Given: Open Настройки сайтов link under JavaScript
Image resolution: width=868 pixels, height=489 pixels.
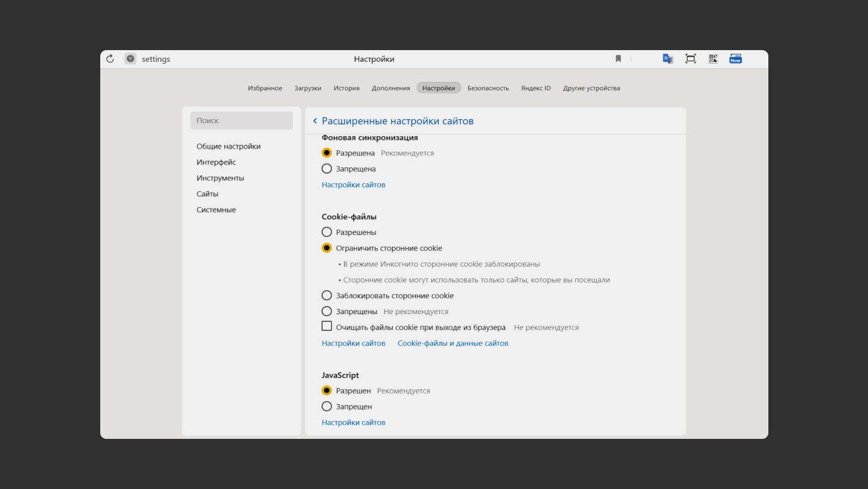Looking at the screenshot, I should [x=353, y=422].
